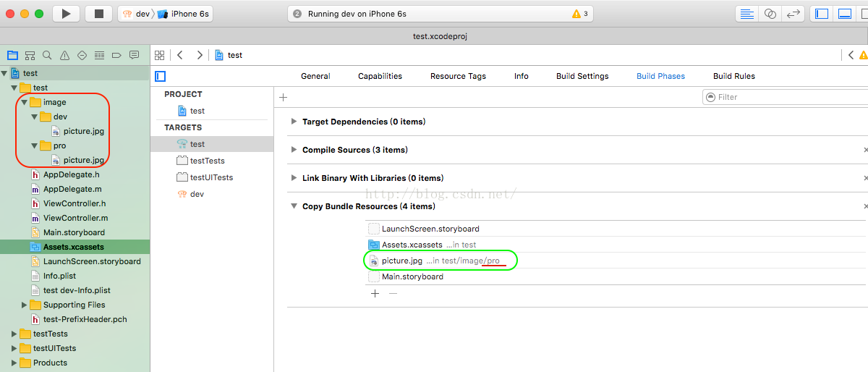Image resolution: width=868 pixels, height=372 pixels.
Task: Collapse Copy Bundle Resources section
Action: point(294,206)
